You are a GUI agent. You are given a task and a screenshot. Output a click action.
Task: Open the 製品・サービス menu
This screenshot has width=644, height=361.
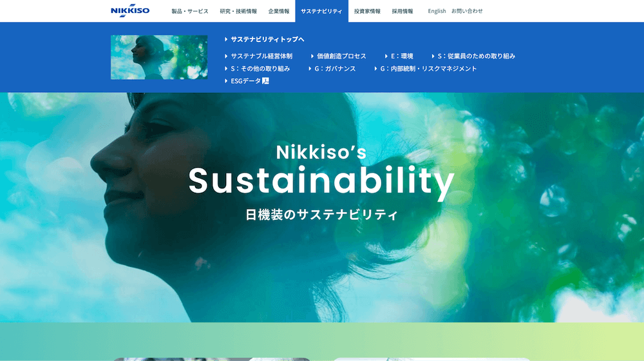190,11
